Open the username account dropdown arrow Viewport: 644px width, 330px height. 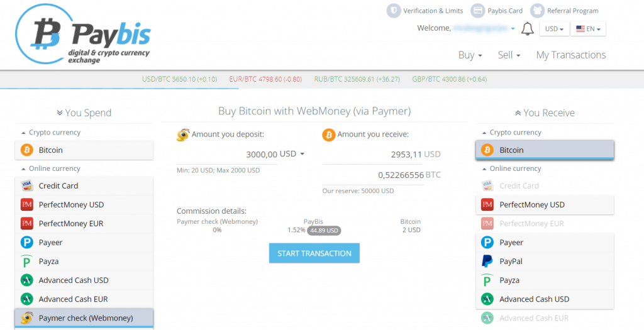click(x=513, y=29)
